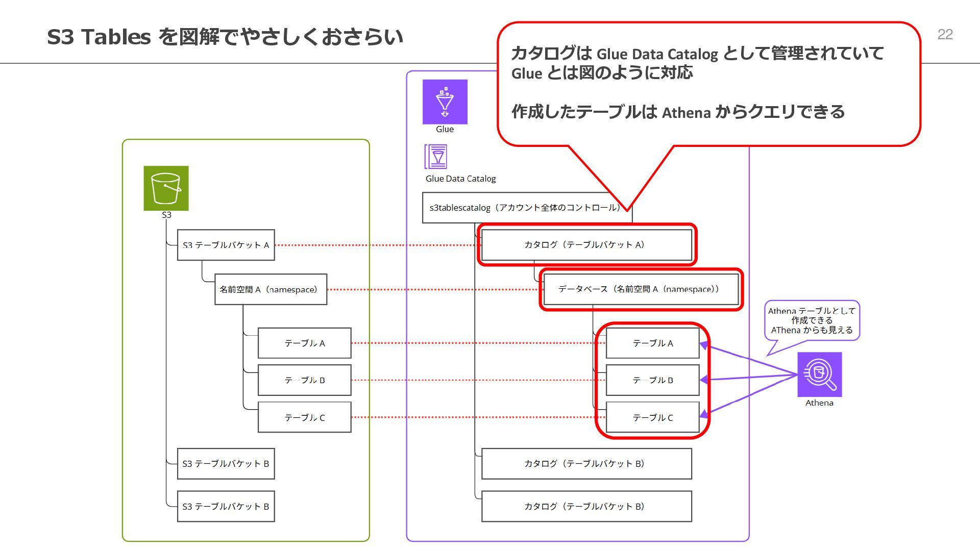The width and height of the screenshot is (980, 551).
Task: Click the カタログ（テーブルバケット A）box
Action: click(586, 245)
